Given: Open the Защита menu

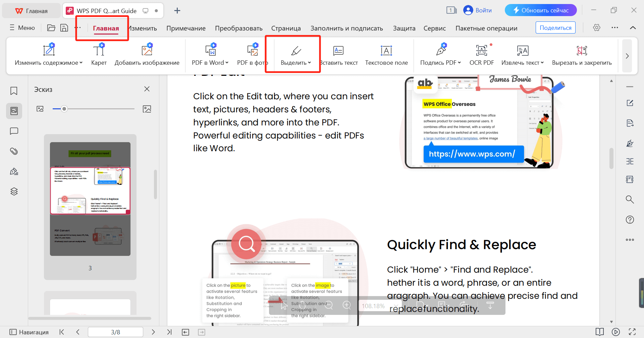Looking at the screenshot, I should click(404, 28).
